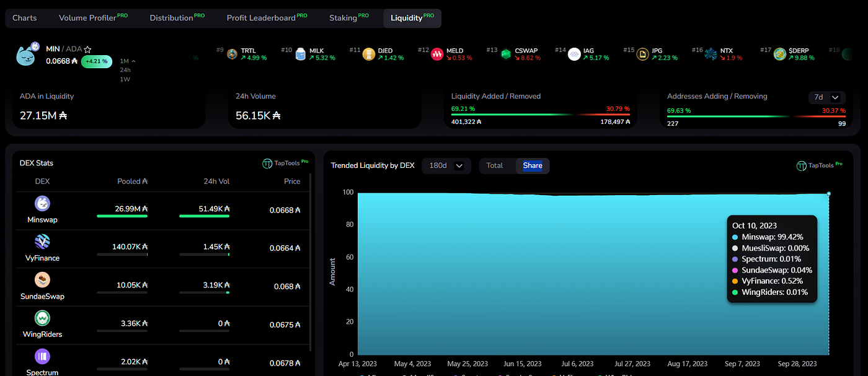Click the Liquidity Added / Removed ratio bar
Viewport: 868px width, 376px height.
coord(541,115)
